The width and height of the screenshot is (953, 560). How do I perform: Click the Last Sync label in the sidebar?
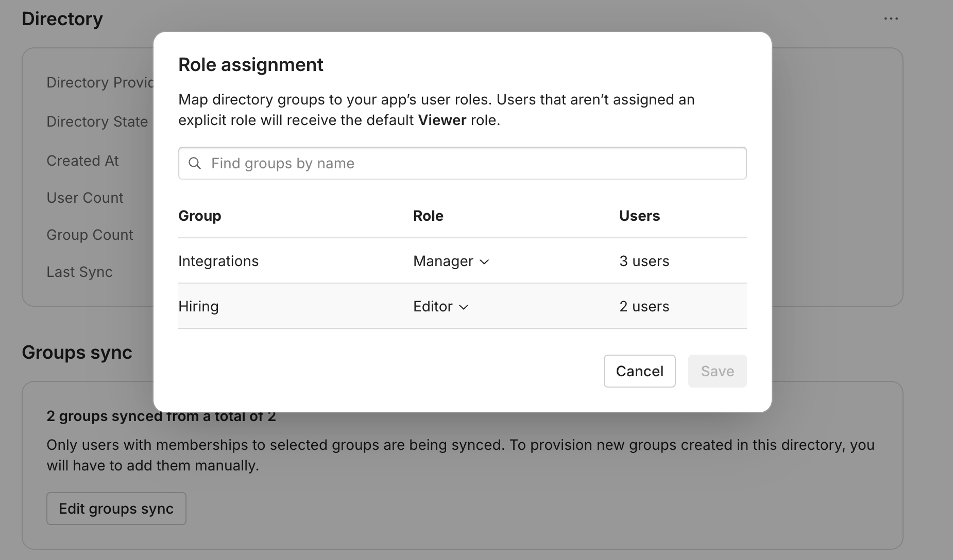[x=80, y=272]
